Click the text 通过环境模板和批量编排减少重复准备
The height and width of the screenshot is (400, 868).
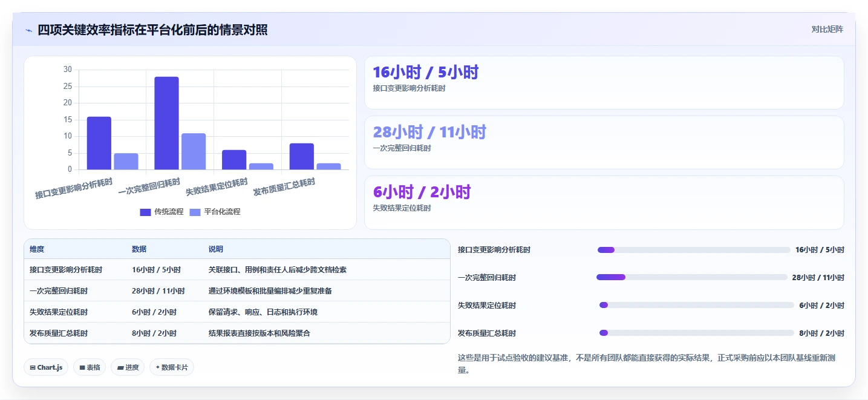tap(270, 291)
